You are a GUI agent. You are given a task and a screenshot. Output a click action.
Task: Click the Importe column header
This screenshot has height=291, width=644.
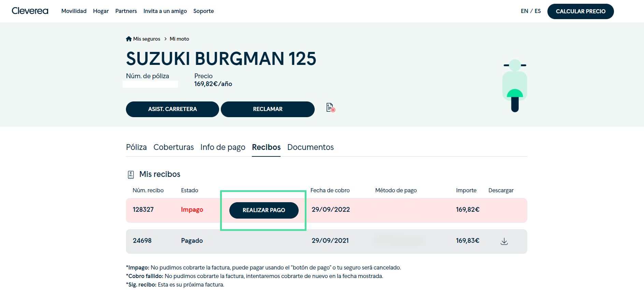pyautogui.click(x=466, y=191)
